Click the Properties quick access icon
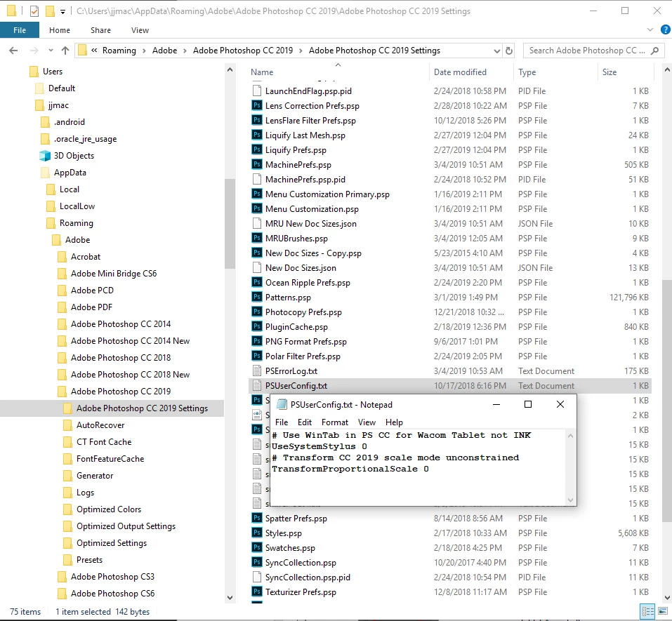This screenshot has height=621, width=672. [x=34, y=11]
